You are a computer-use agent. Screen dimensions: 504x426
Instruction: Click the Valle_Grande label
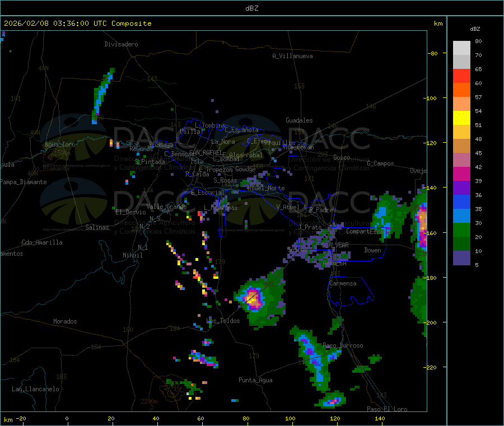(166, 207)
